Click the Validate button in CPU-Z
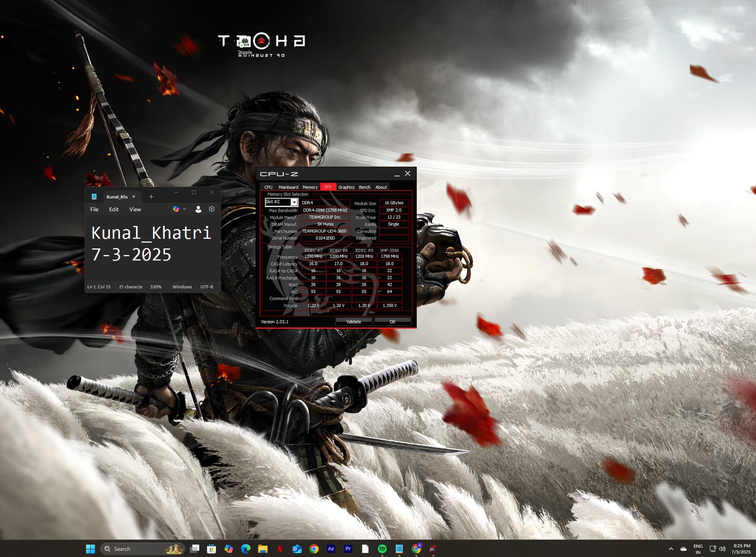This screenshot has height=557, width=756. (353, 322)
